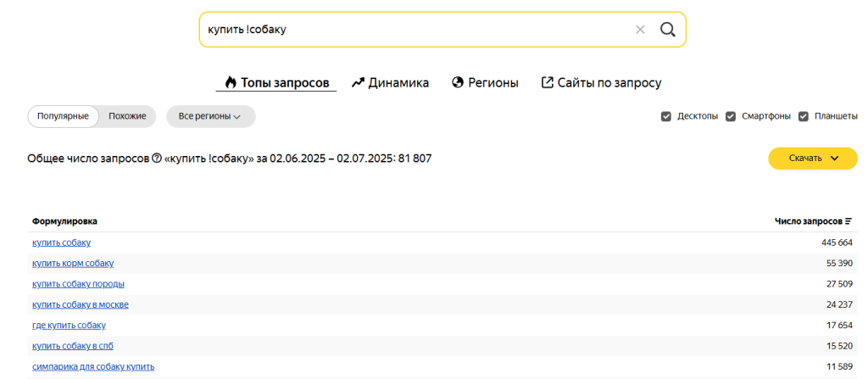Switch to the Похожие toggle option
The height and width of the screenshot is (379, 868).
127,116
